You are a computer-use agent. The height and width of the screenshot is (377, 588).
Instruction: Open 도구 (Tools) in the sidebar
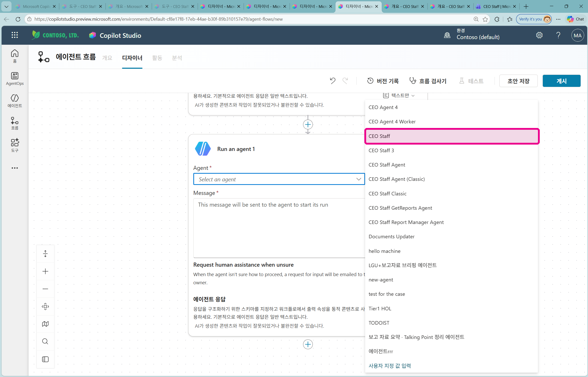(x=15, y=145)
